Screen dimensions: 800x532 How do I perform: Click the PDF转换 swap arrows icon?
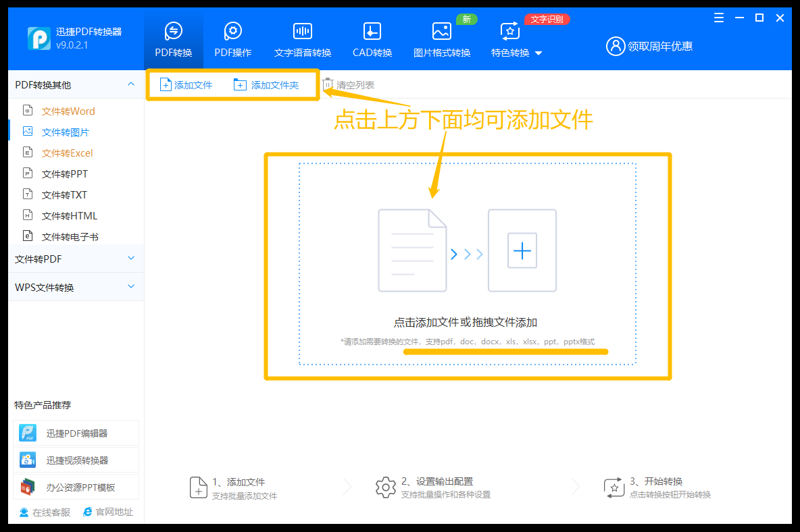[x=174, y=31]
